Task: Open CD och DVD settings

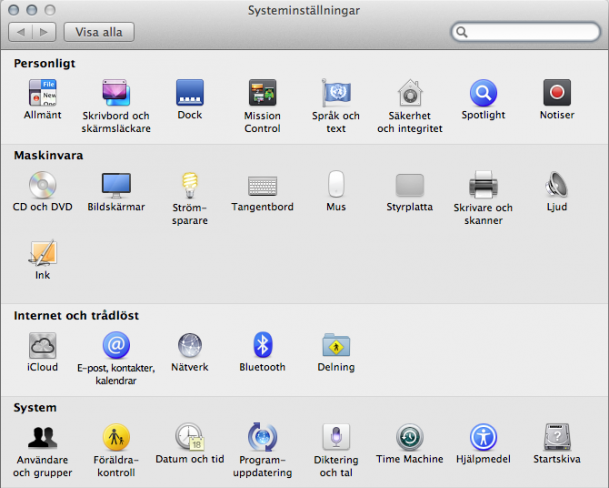Action: (42, 185)
